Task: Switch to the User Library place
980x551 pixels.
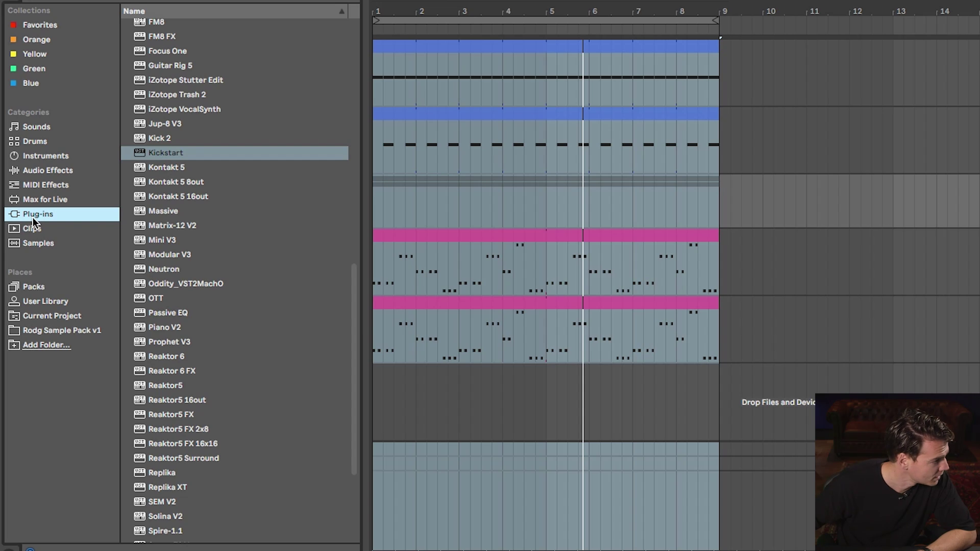Action: pos(45,302)
